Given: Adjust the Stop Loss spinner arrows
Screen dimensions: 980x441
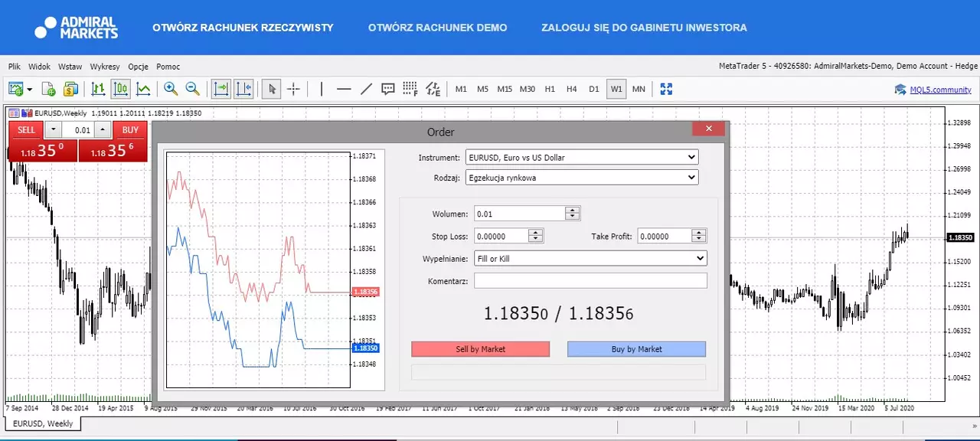Looking at the screenshot, I should pos(536,237).
